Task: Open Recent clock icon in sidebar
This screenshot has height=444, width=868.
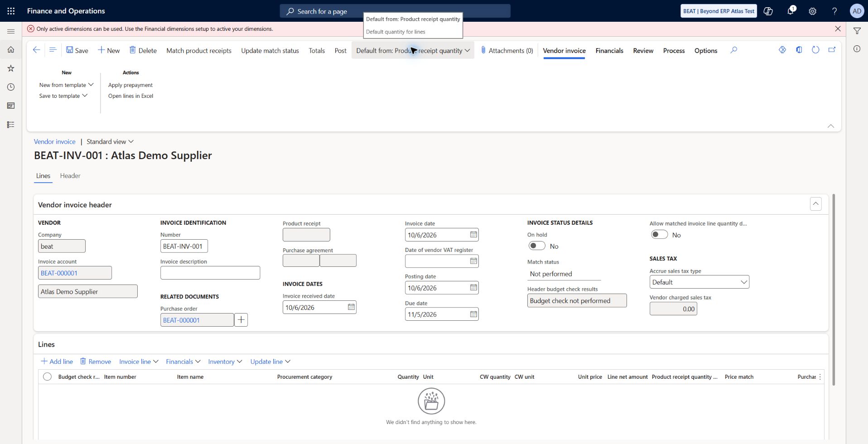Action: [x=11, y=87]
